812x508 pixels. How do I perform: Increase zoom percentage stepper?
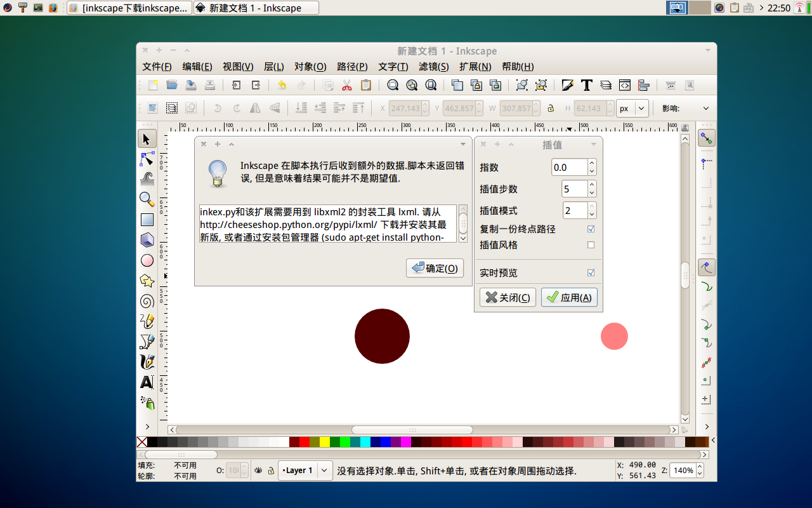click(700, 467)
